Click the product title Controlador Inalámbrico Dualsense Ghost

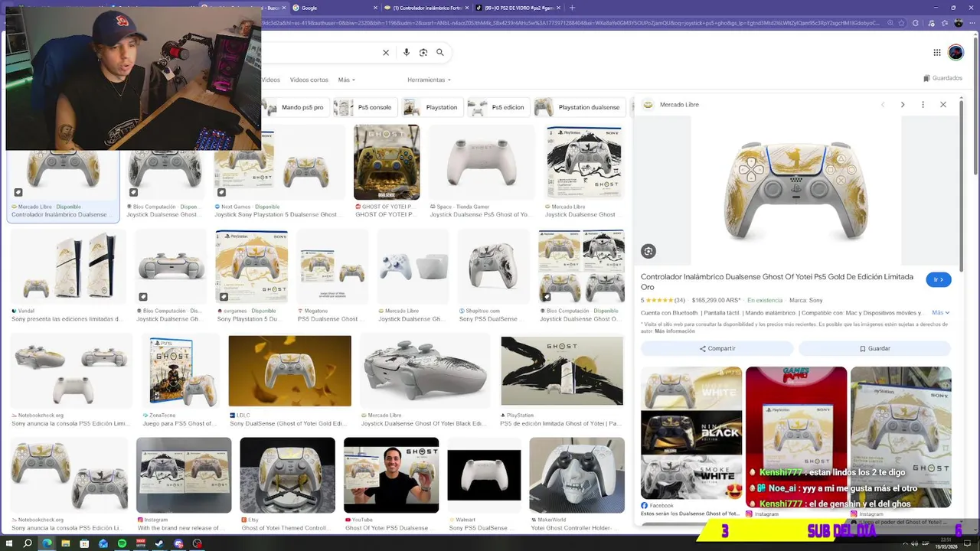(777, 281)
